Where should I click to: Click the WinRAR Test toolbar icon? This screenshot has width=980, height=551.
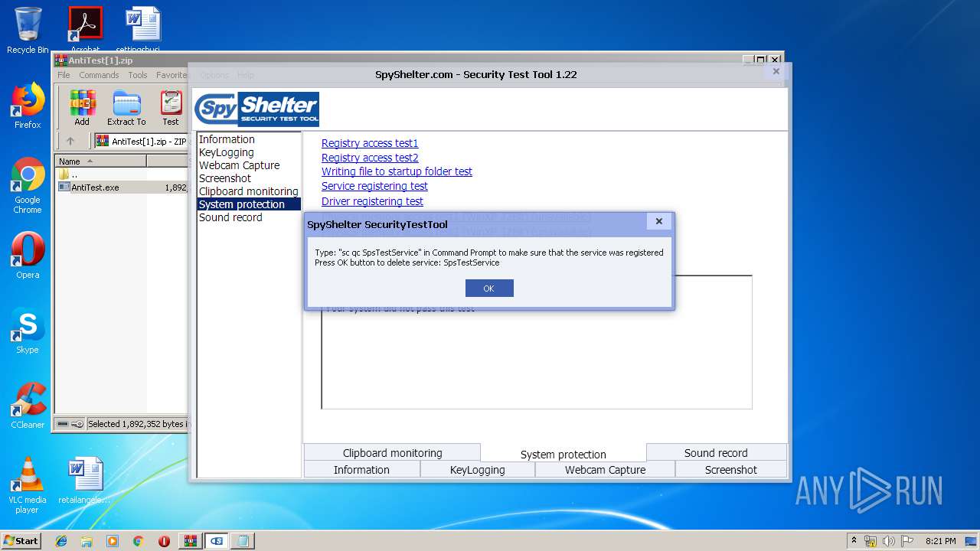[171, 108]
